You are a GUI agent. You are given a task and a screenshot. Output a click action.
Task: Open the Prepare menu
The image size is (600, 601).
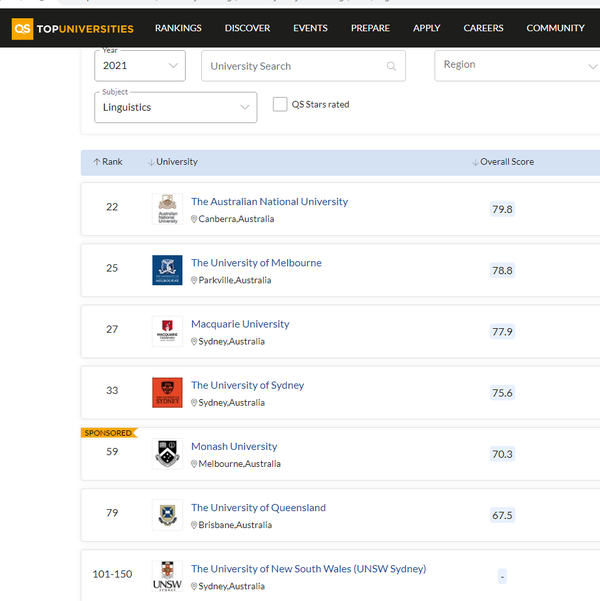[370, 28]
